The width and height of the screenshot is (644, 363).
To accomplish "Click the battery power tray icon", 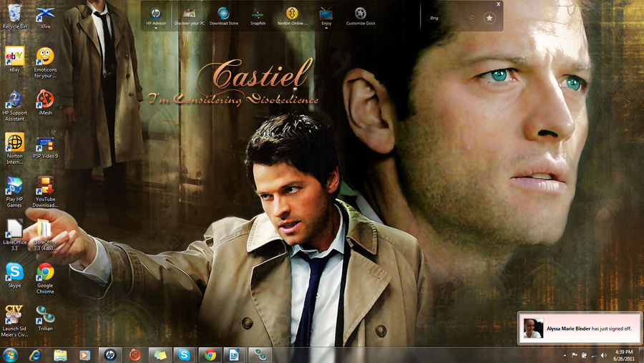I will pos(584,355).
